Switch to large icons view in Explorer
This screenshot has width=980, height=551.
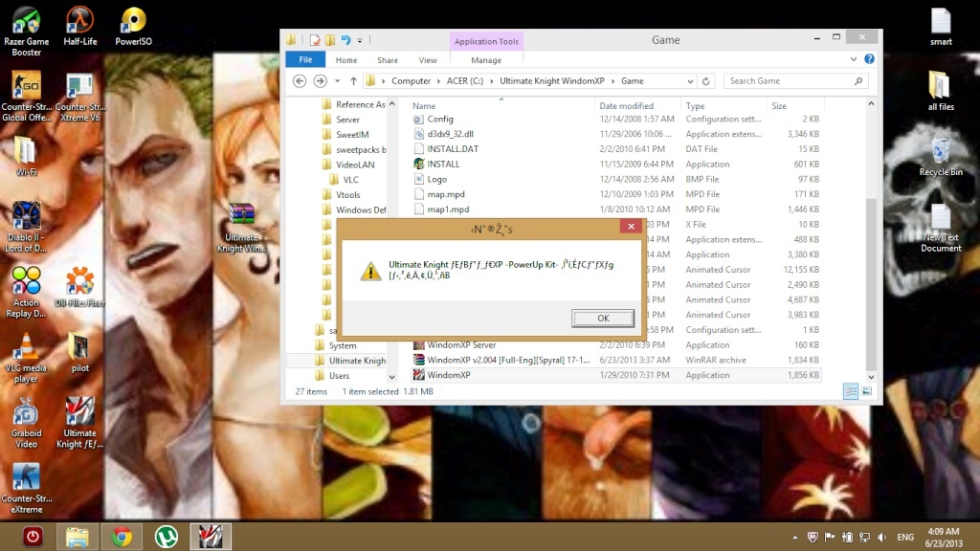tap(867, 391)
